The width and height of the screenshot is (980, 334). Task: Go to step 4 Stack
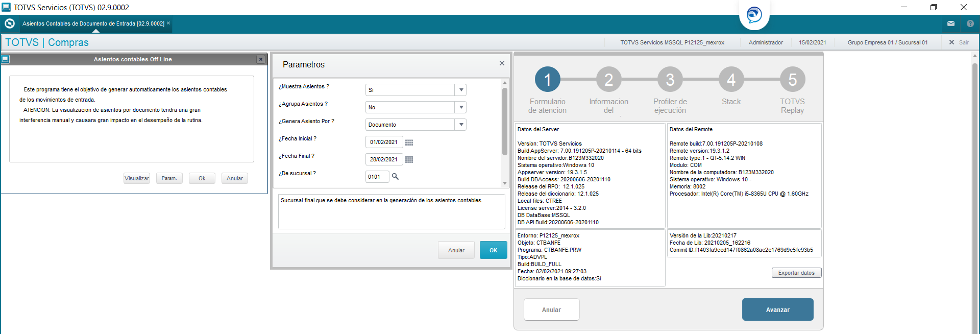point(731,80)
